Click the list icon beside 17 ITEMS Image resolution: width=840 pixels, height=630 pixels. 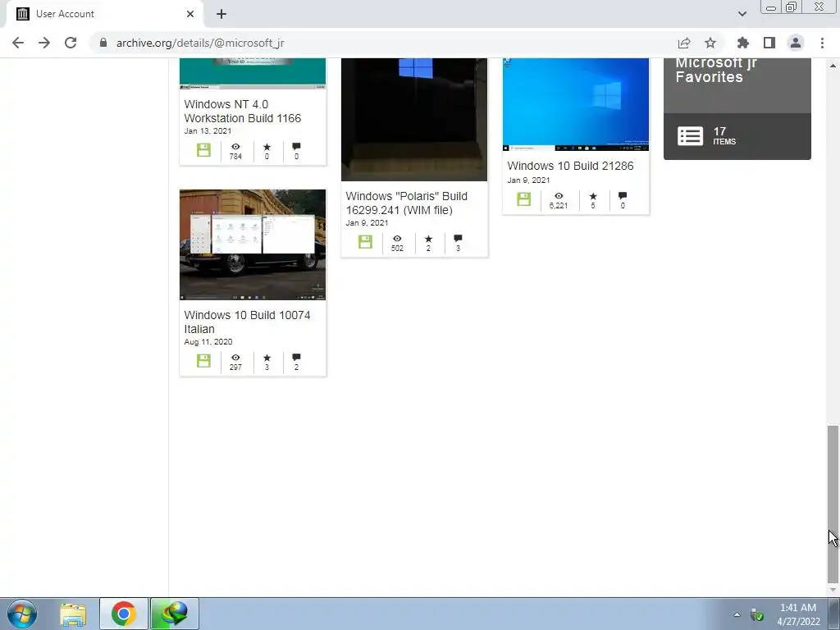point(690,136)
